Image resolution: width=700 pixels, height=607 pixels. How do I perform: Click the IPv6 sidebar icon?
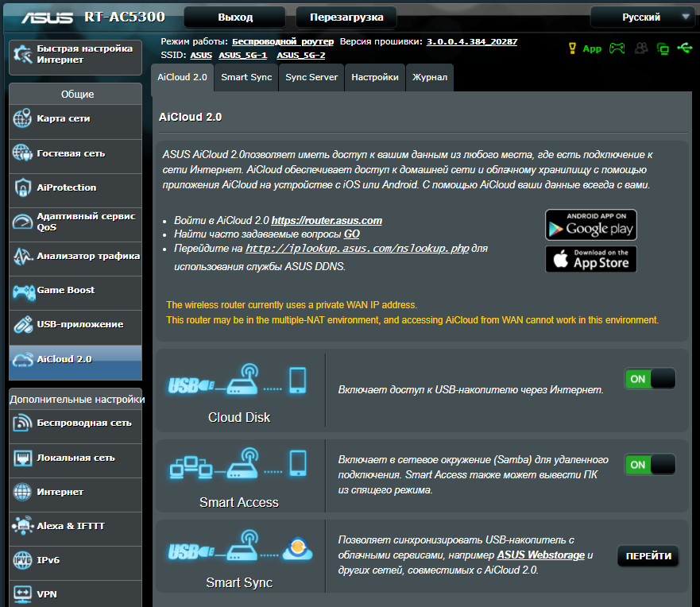[23, 561]
